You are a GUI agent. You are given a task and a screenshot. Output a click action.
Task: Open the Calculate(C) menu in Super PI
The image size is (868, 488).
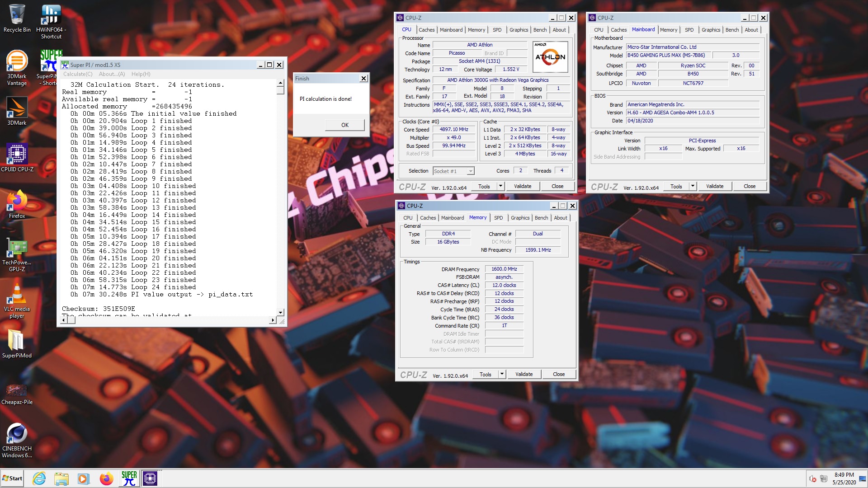78,74
